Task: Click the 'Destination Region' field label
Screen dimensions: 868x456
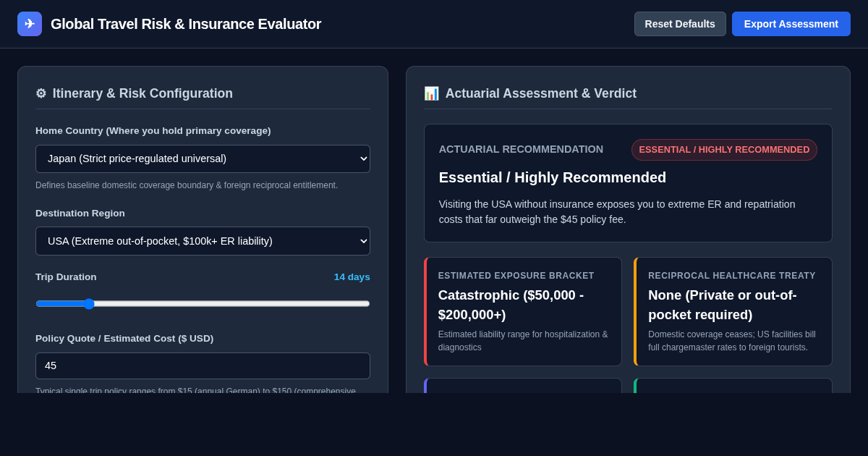Action: coord(80,214)
